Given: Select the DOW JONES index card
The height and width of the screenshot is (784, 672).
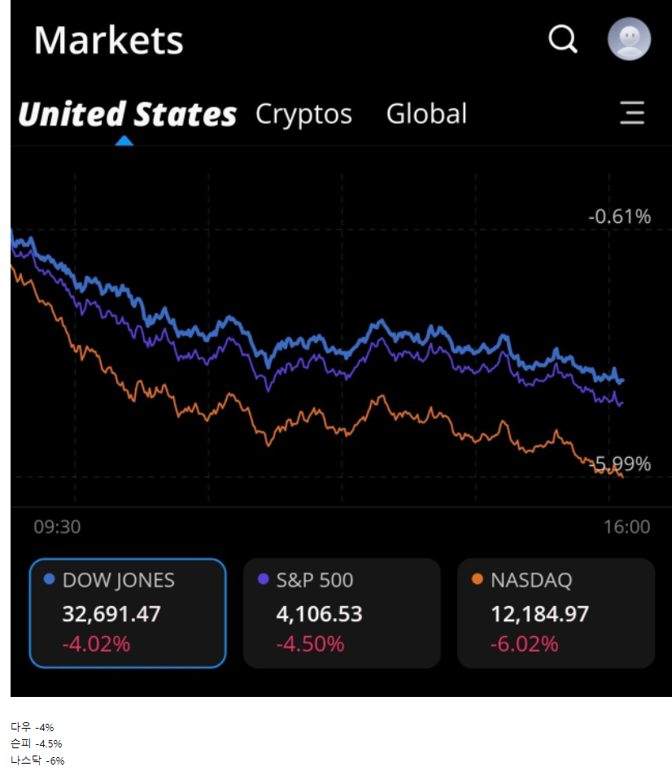Looking at the screenshot, I should [x=127, y=612].
